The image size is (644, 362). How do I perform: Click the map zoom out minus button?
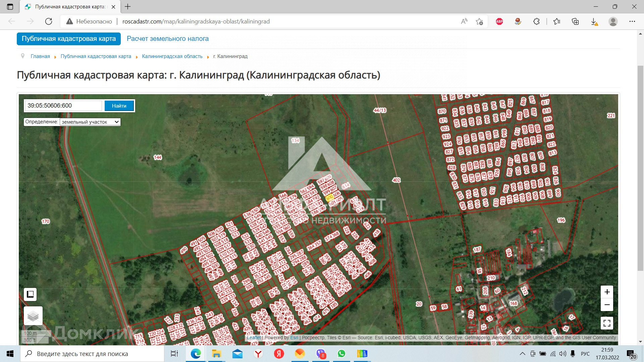pyautogui.click(x=607, y=305)
